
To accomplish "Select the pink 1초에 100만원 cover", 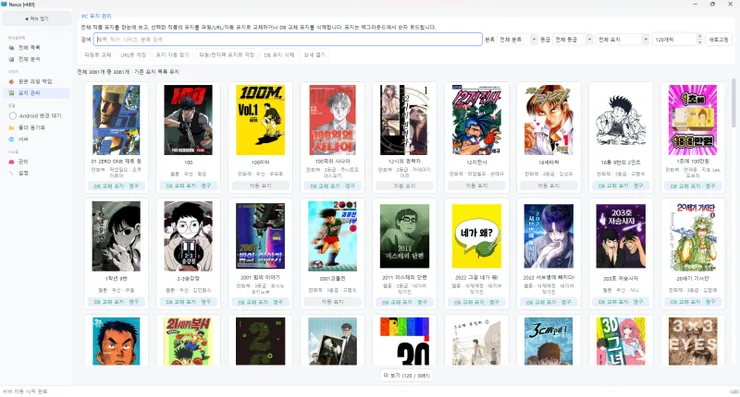I will point(692,120).
